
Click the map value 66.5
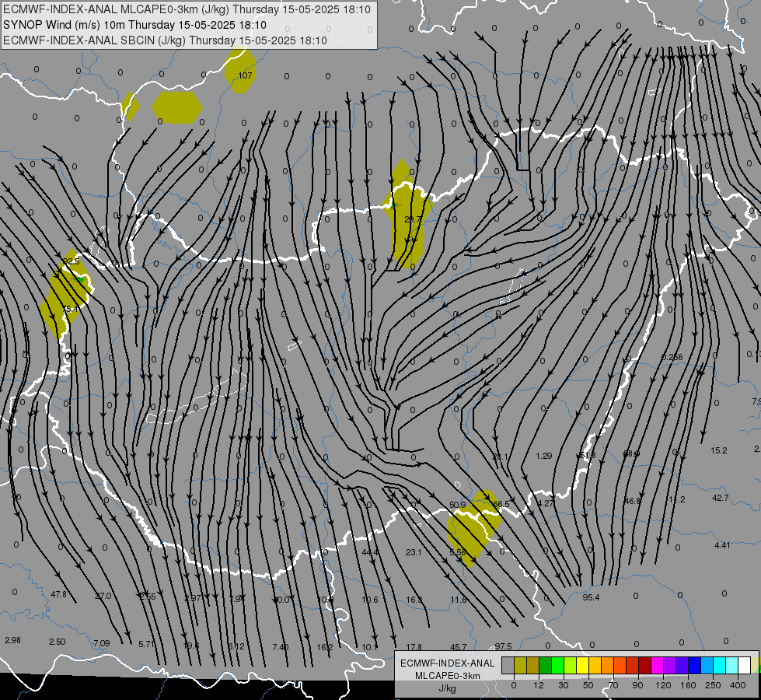501,504
